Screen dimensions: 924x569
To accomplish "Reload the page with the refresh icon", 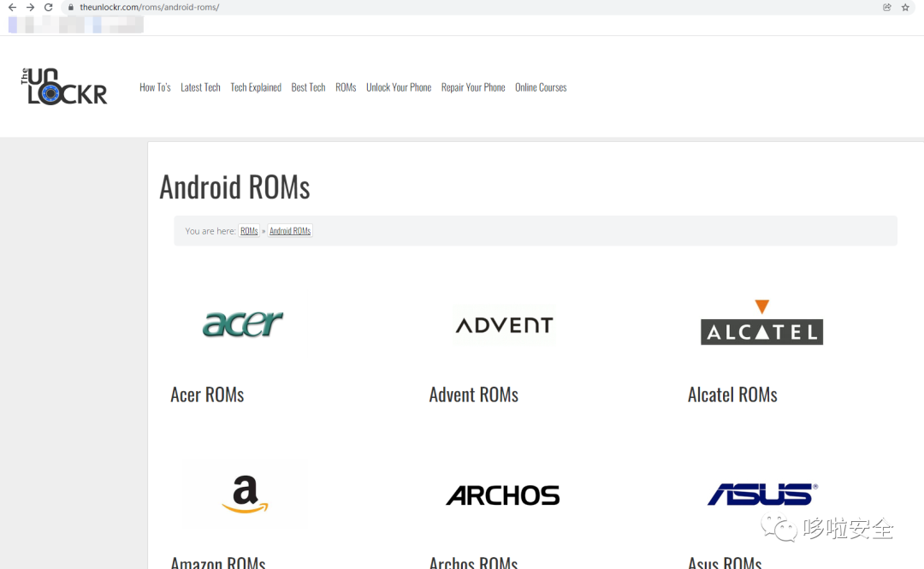I will click(x=48, y=8).
